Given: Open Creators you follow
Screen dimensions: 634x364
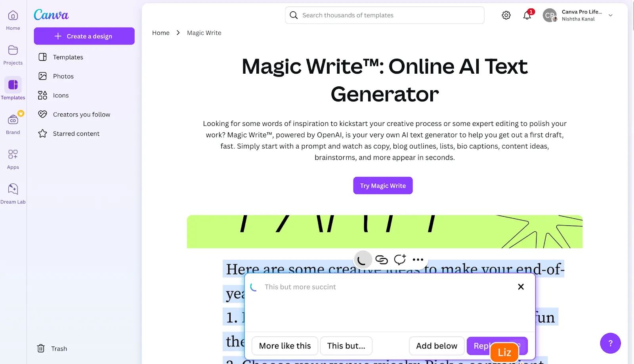Looking at the screenshot, I should tap(84, 114).
